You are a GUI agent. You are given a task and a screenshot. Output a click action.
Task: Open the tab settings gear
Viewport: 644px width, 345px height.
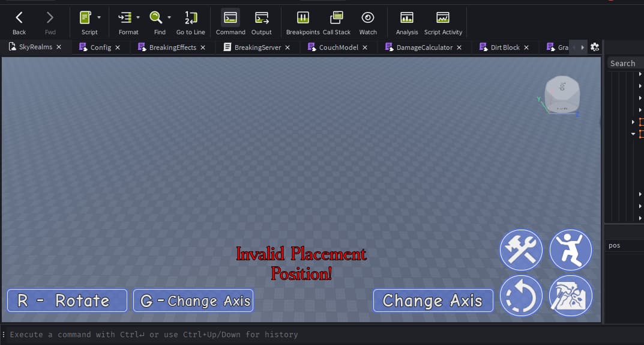click(594, 47)
